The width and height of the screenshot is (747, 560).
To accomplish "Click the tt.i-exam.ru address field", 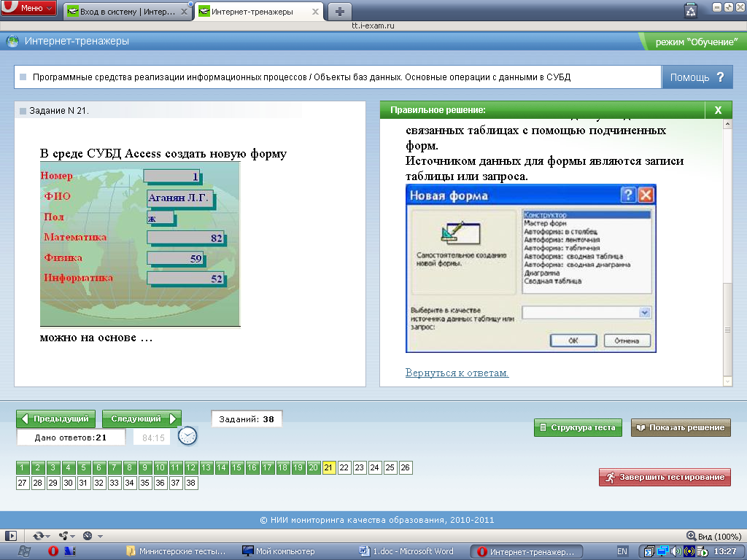I will coord(373,26).
